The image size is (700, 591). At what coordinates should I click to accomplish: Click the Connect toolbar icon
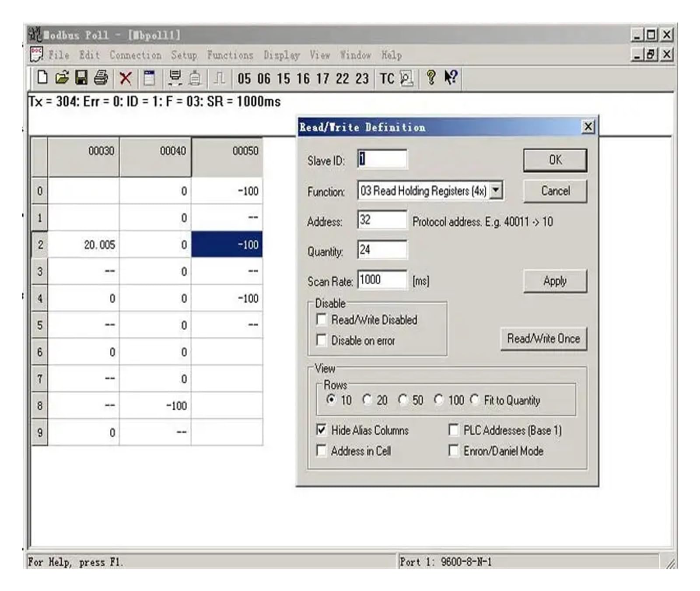(x=175, y=78)
